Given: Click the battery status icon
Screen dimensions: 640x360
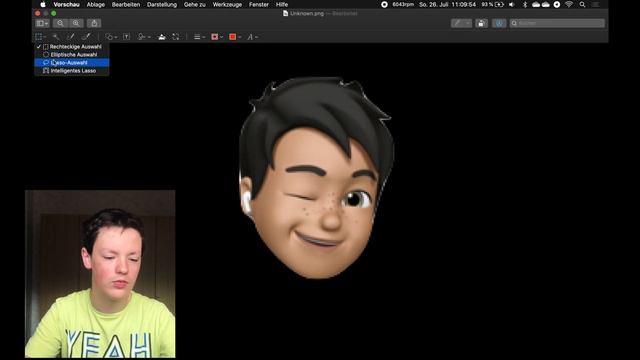Looking at the screenshot, I should 499,4.
